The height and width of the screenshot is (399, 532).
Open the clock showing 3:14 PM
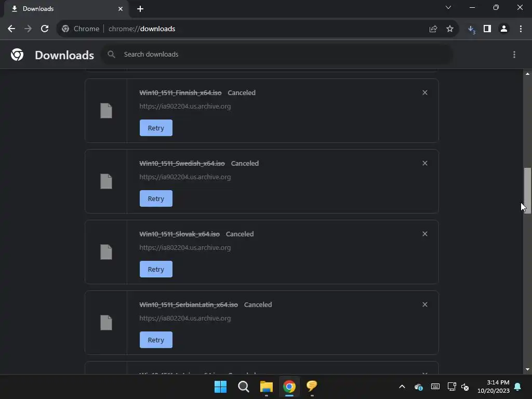pyautogui.click(x=494, y=387)
